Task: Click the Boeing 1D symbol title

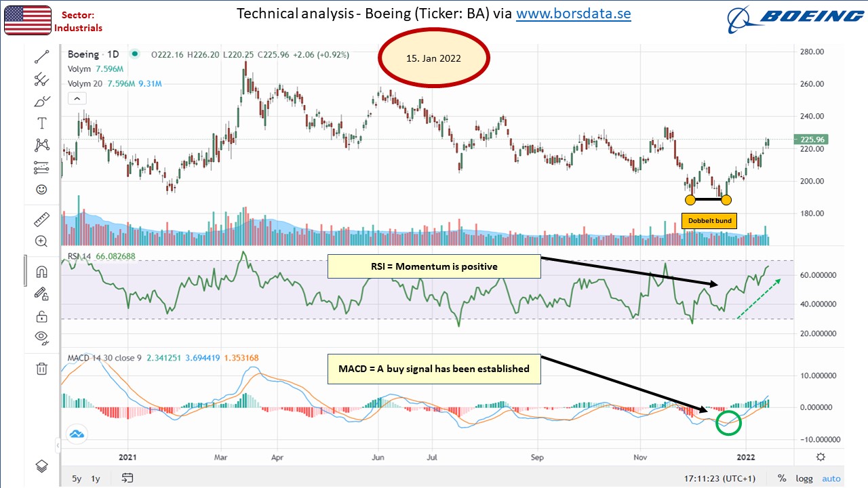Action: [x=92, y=54]
